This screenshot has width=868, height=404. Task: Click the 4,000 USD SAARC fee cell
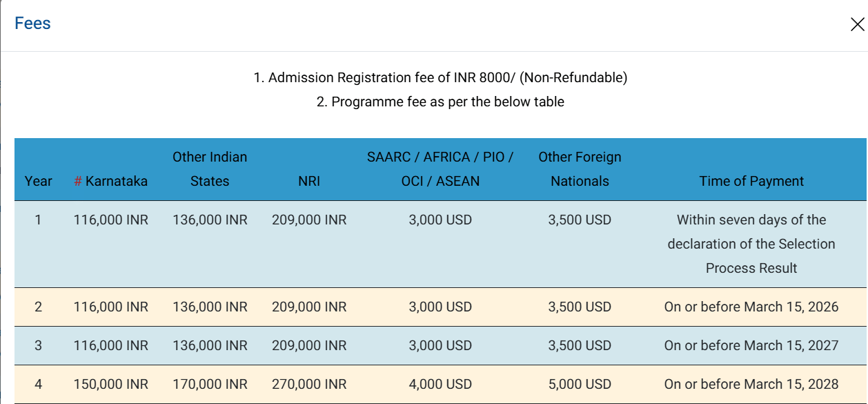[x=440, y=385]
